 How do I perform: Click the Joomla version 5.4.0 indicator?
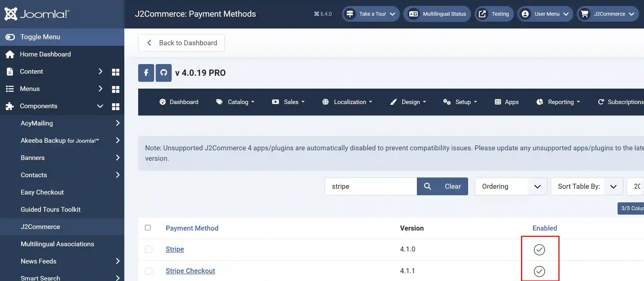point(323,14)
